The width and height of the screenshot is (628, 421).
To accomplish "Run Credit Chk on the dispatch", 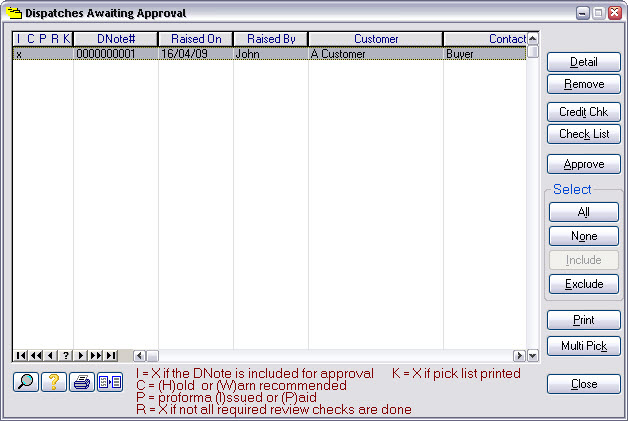I will [x=584, y=112].
